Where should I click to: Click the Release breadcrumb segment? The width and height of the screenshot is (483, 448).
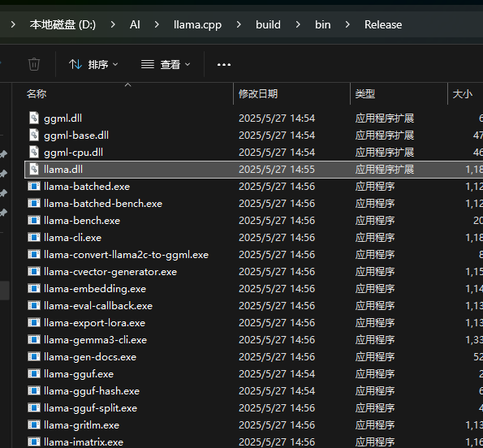point(383,24)
